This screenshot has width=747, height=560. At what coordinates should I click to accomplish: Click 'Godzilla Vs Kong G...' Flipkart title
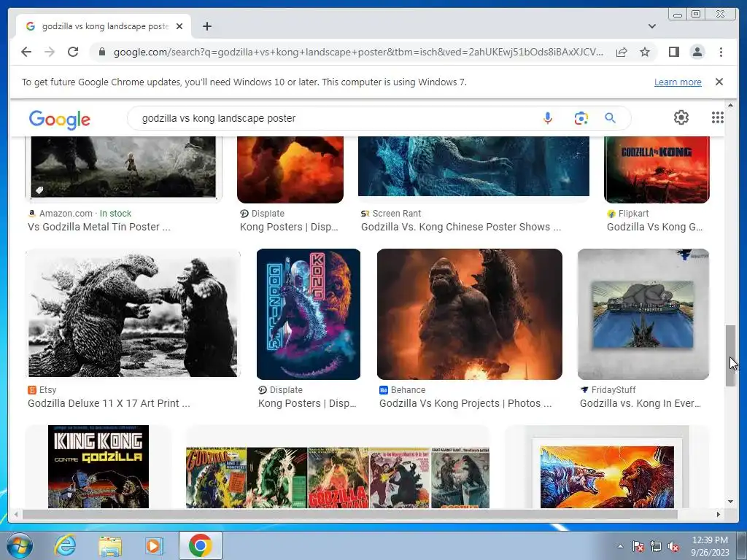coord(654,227)
